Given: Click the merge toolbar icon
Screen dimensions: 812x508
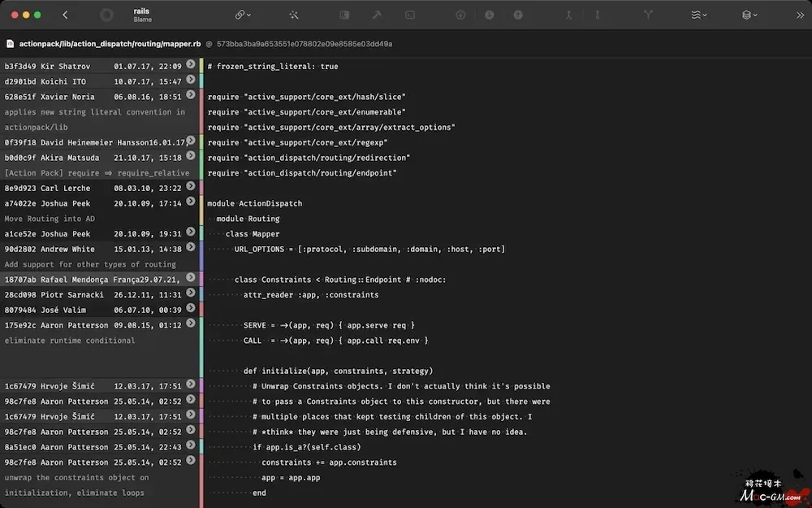Looking at the screenshot, I should click(x=568, y=15).
